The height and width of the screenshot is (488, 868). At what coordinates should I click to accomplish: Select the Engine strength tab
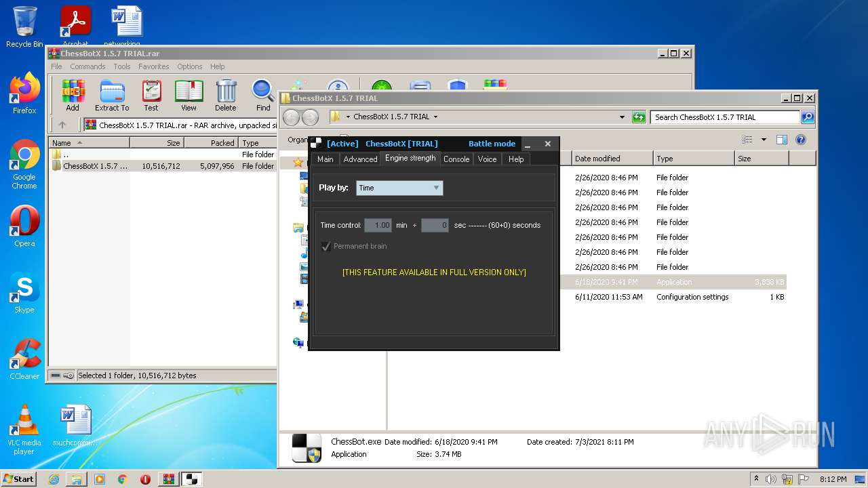point(410,159)
